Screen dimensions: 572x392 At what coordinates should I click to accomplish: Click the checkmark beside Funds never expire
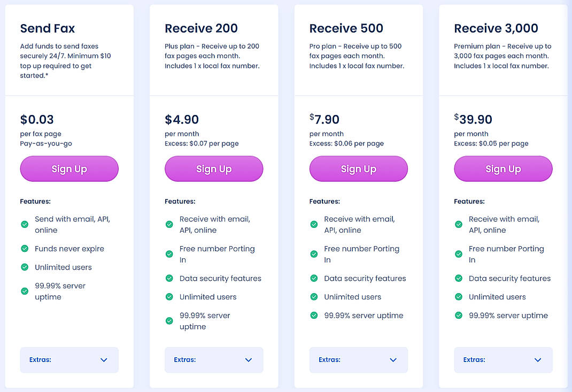coord(25,249)
